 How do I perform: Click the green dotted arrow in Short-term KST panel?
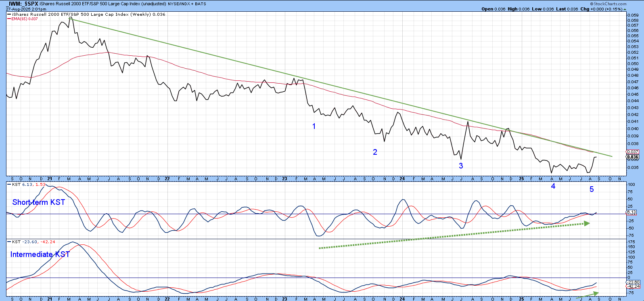[452, 235]
